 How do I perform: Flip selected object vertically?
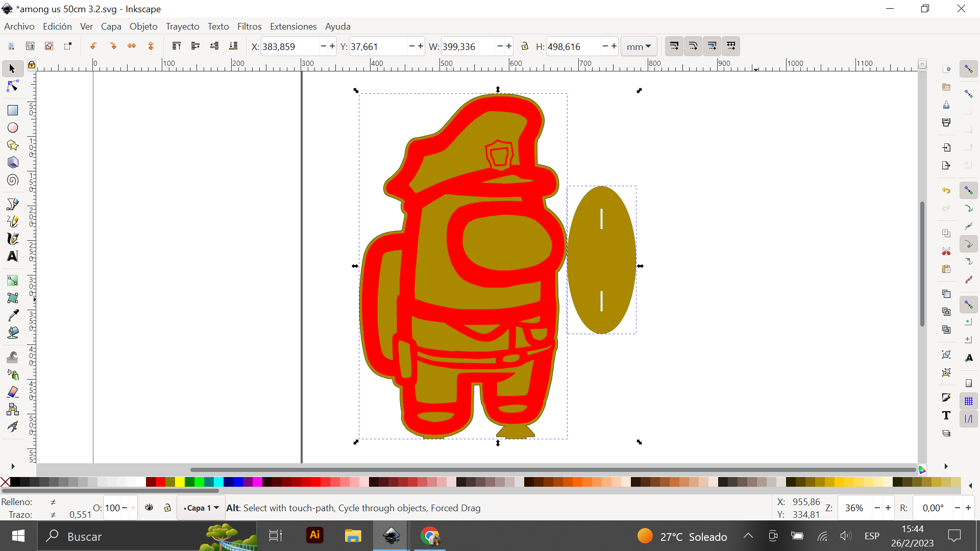151,46
